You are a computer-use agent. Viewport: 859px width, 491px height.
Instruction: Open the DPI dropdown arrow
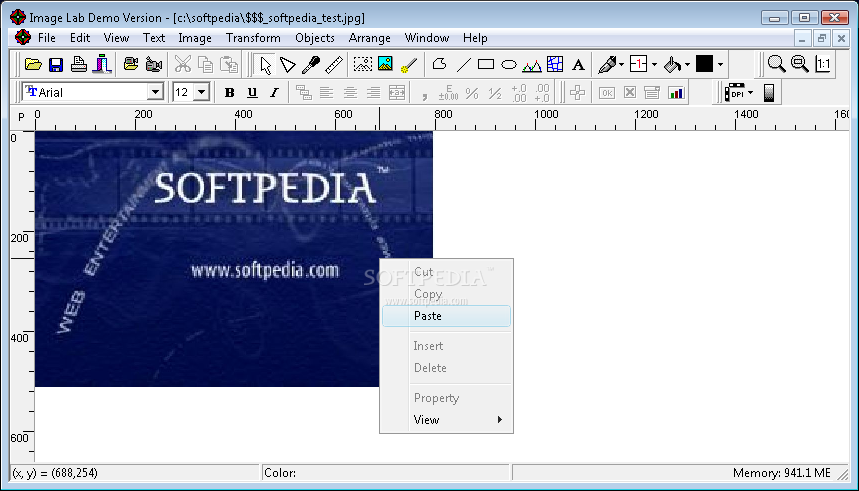coord(751,93)
